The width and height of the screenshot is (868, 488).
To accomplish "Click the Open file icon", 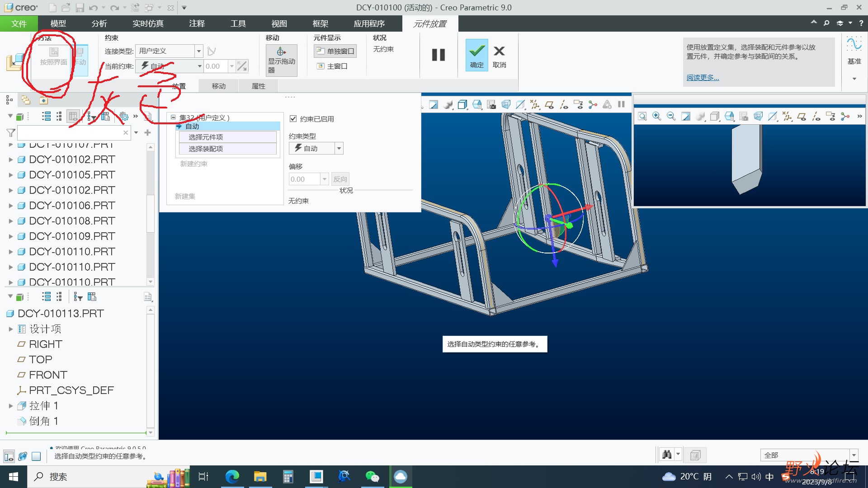I will 66,8.
